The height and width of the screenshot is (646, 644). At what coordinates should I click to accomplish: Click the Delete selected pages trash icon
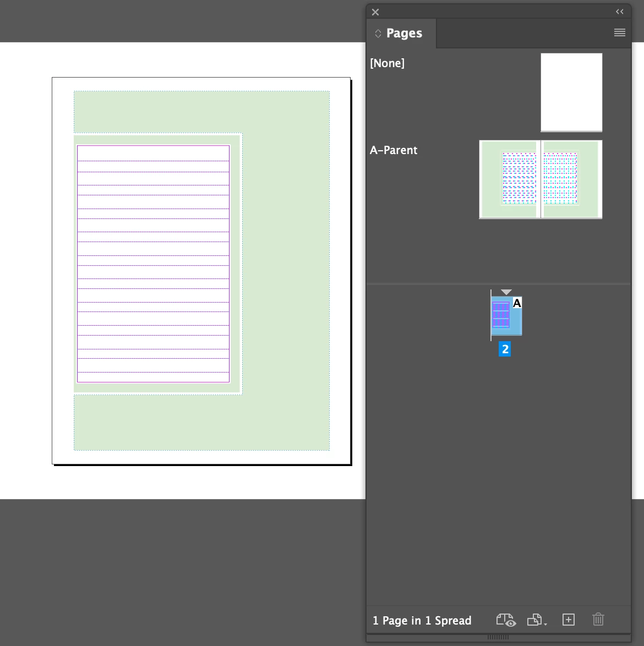pos(598,619)
